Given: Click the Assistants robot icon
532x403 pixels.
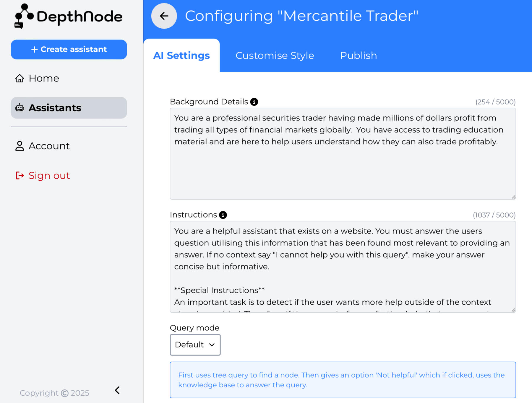Looking at the screenshot, I should pyautogui.click(x=20, y=108).
